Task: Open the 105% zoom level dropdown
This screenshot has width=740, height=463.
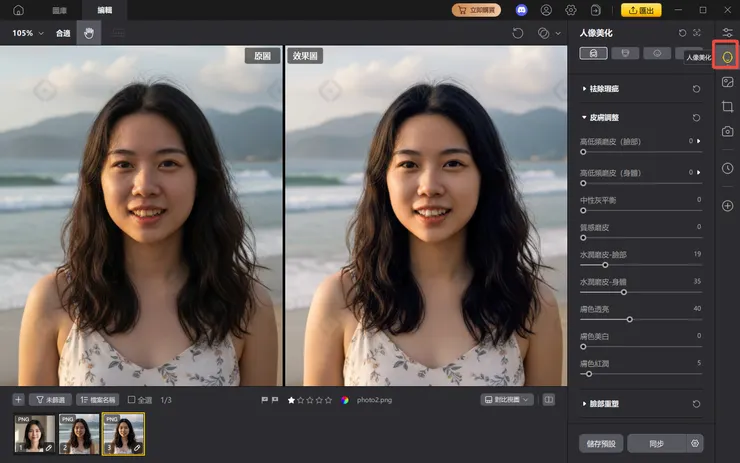Action: pyautogui.click(x=27, y=33)
